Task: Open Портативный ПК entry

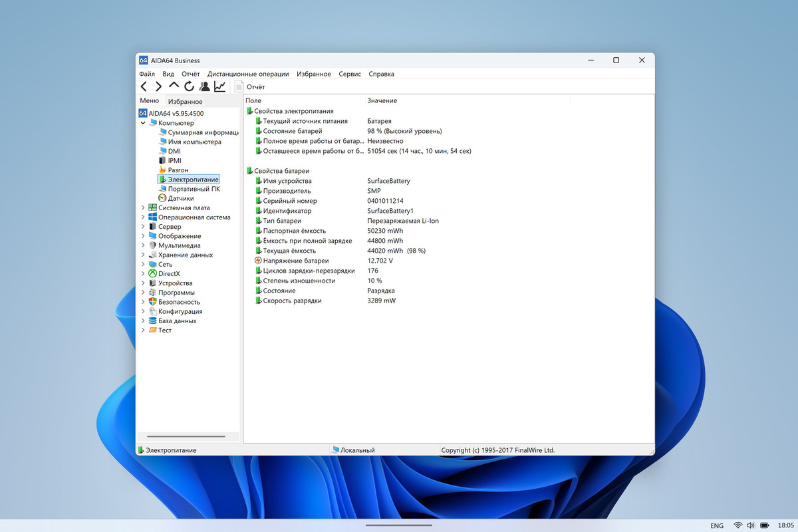Action: [189, 189]
